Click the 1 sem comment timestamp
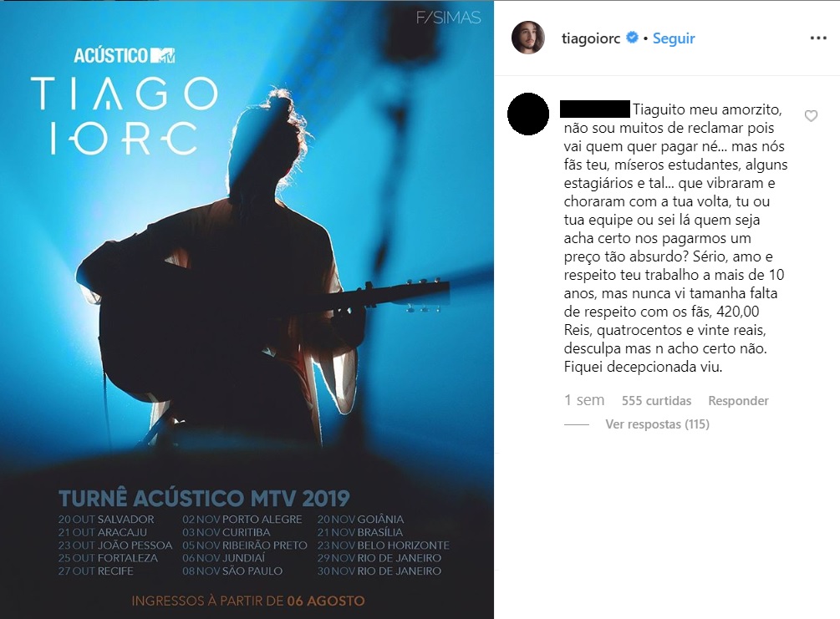Viewport: 840px width, 619px height. 584,400
